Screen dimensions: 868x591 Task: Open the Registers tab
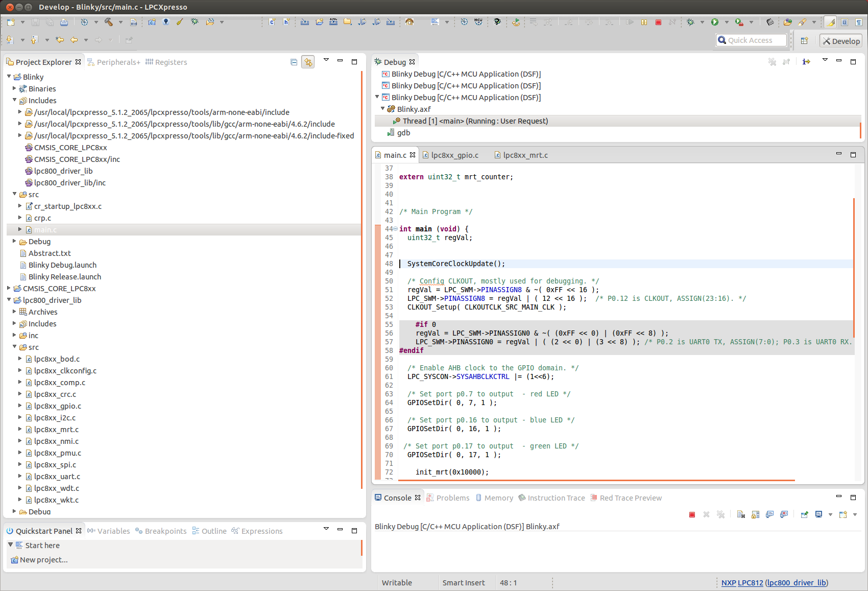166,62
